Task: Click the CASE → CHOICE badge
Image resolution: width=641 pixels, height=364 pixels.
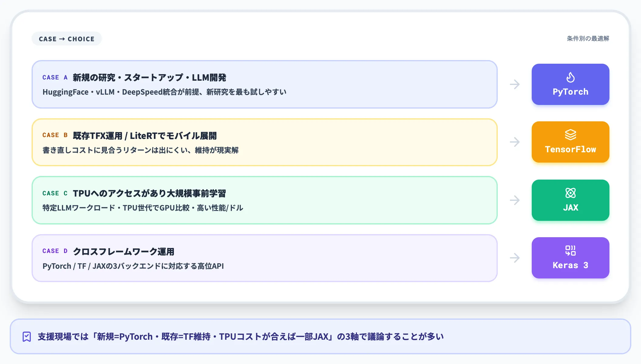Action: tap(66, 39)
